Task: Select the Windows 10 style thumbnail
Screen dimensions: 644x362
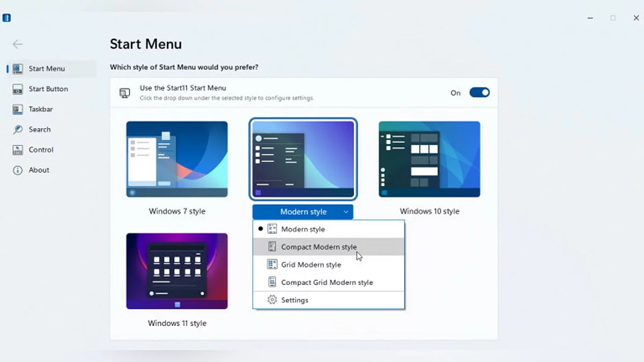Action: (429, 159)
